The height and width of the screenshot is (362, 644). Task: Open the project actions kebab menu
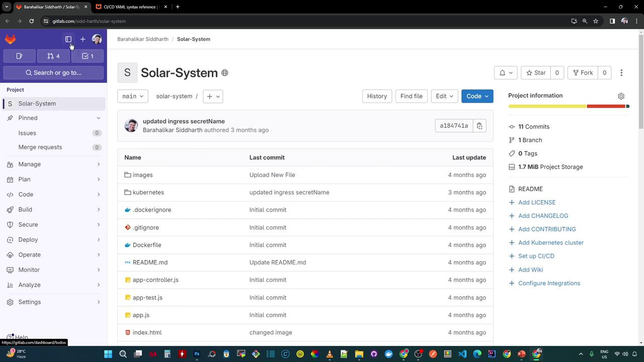tap(621, 73)
